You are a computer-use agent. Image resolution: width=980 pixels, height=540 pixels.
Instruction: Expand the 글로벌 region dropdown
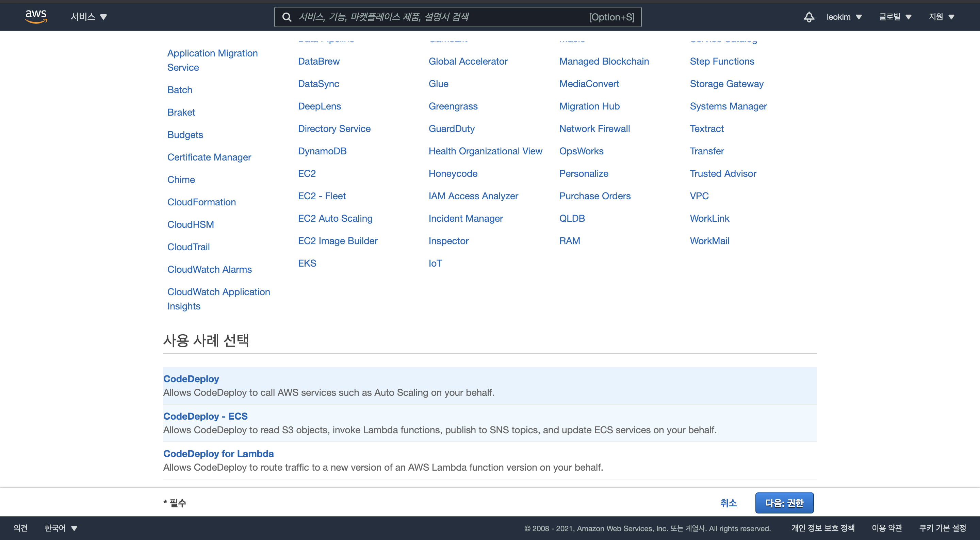coord(892,17)
